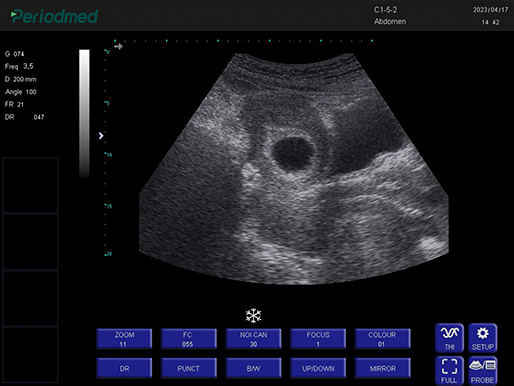Viewport: 514px width, 386px height.
Task: Change the FOCUS 1 setting
Action: click(318, 339)
